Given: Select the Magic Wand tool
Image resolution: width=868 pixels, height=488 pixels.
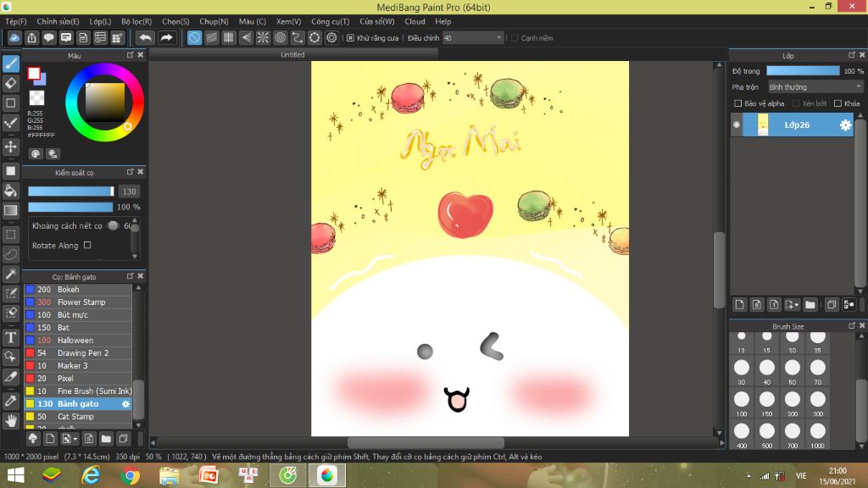Looking at the screenshot, I should 10,274.
